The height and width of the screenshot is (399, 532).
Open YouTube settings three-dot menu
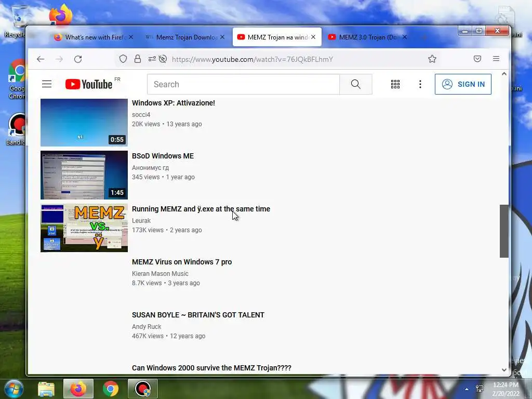click(x=420, y=84)
